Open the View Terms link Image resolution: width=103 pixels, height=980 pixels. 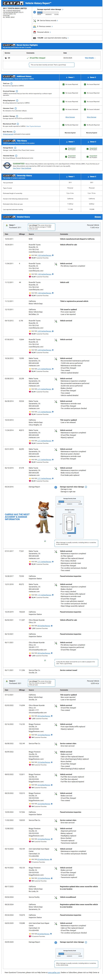point(16,168)
